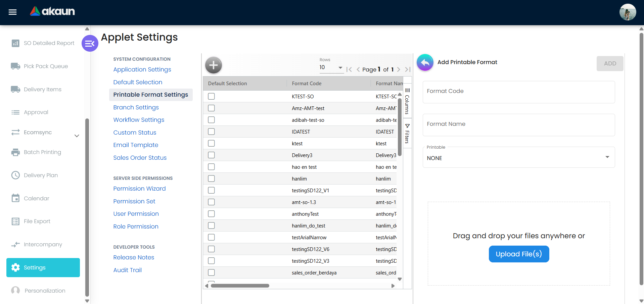Screen dimensions: 644x304
Task: Click the user profile avatar
Action: point(627,12)
